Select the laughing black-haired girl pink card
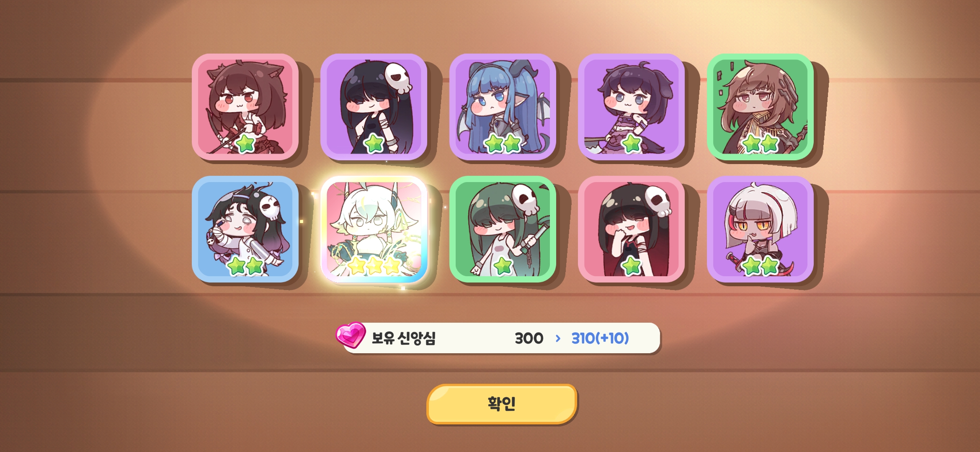 tap(631, 229)
